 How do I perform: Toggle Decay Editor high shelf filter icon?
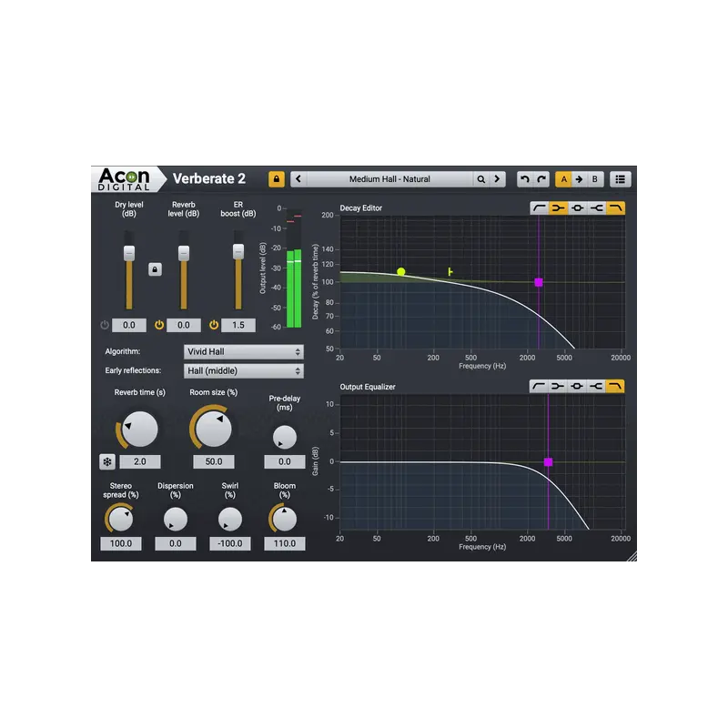(596, 208)
